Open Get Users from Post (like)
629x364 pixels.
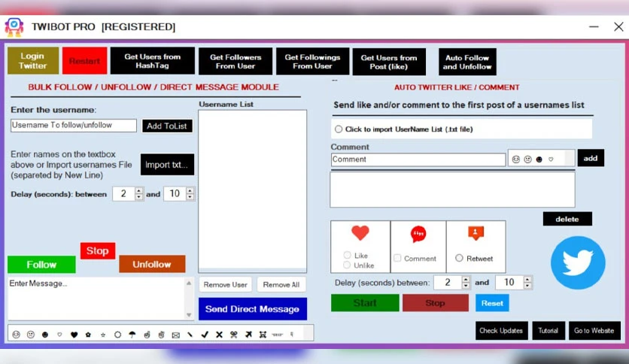click(x=389, y=62)
